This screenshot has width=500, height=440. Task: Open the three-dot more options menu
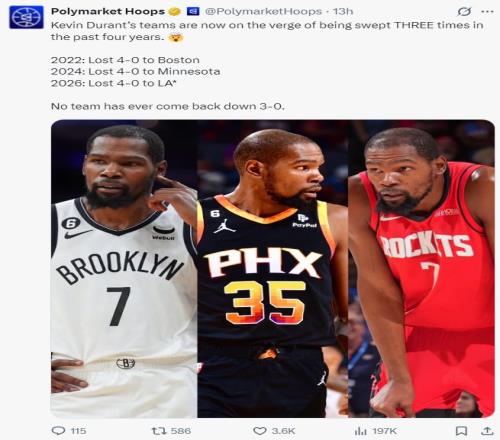tap(487, 12)
